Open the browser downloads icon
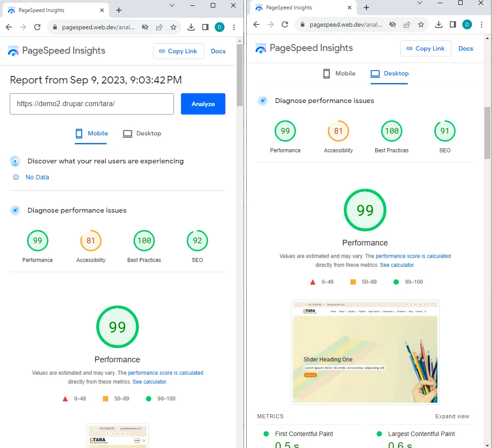This screenshot has height=448, width=492. pyautogui.click(x=191, y=27)
